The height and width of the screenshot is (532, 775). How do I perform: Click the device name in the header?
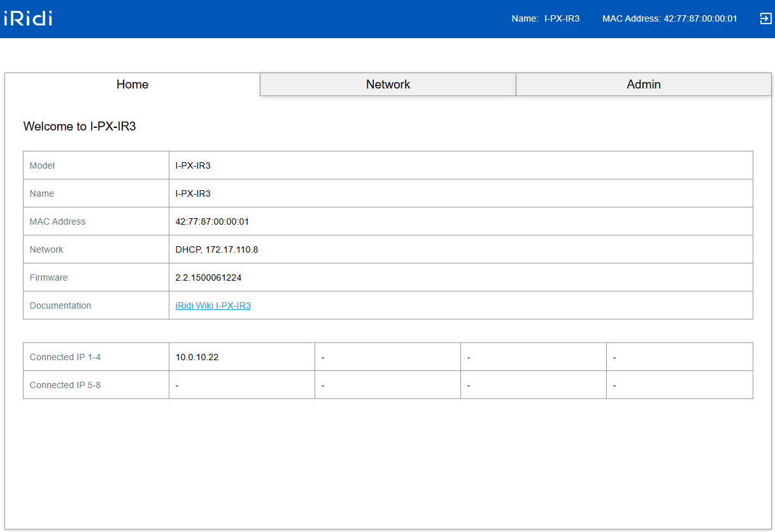[x=561, y=18]
